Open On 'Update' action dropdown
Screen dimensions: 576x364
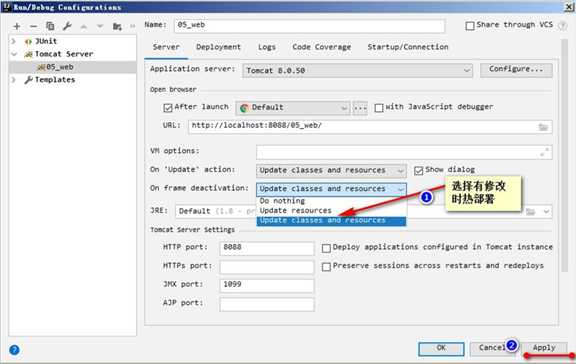point(331,170)
